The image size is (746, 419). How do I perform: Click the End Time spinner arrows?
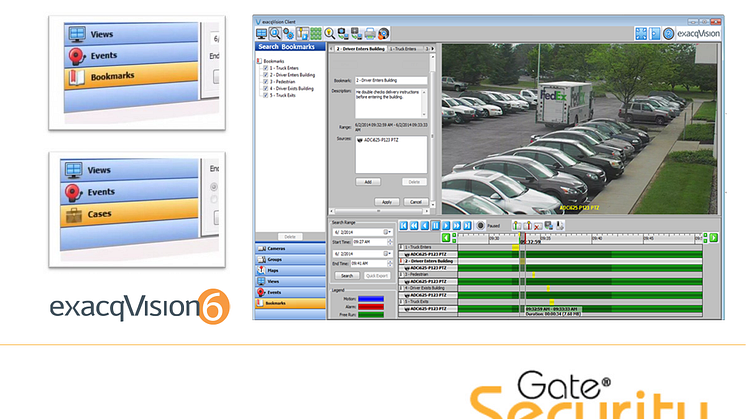390,263
